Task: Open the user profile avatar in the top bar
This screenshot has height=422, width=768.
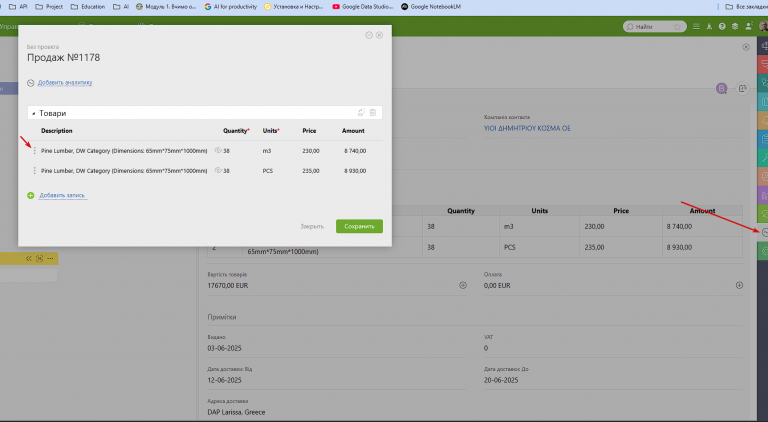Action: pos(763,26)
